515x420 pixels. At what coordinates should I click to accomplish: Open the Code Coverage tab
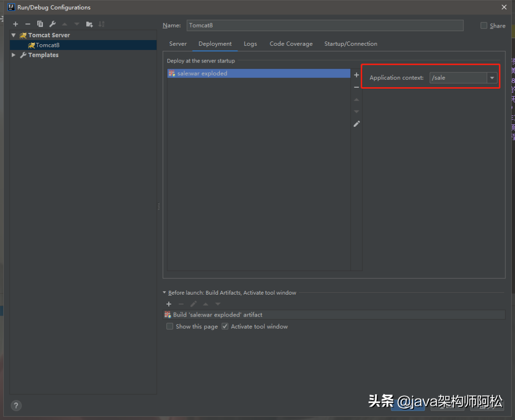point(291,44)
